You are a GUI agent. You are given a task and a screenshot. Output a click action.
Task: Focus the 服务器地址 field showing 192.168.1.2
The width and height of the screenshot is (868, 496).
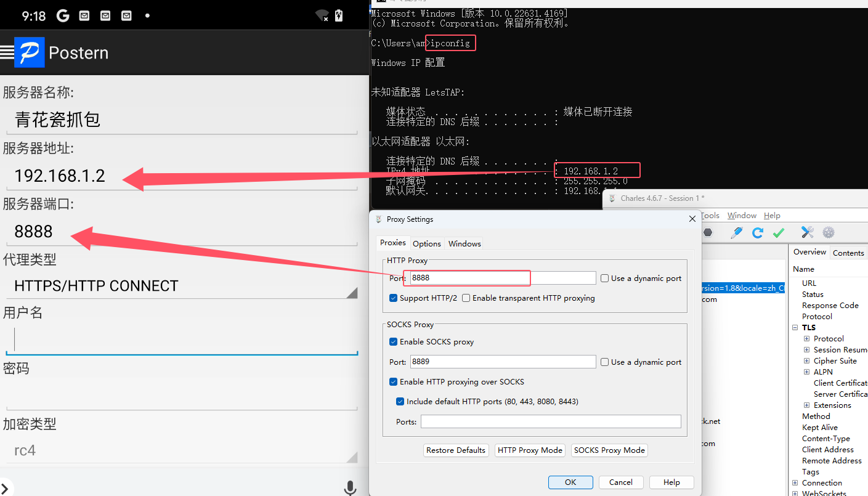point(182,176)
